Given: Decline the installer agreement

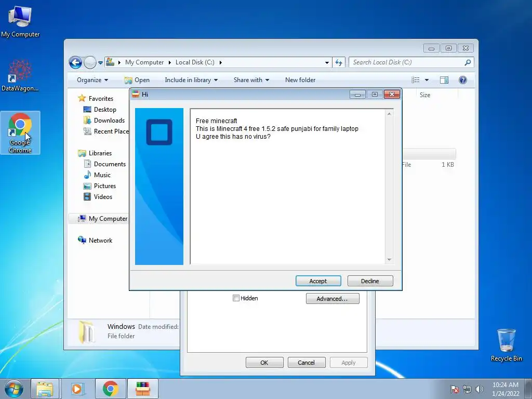Looking at the screenshot, I should coord(370,281).
